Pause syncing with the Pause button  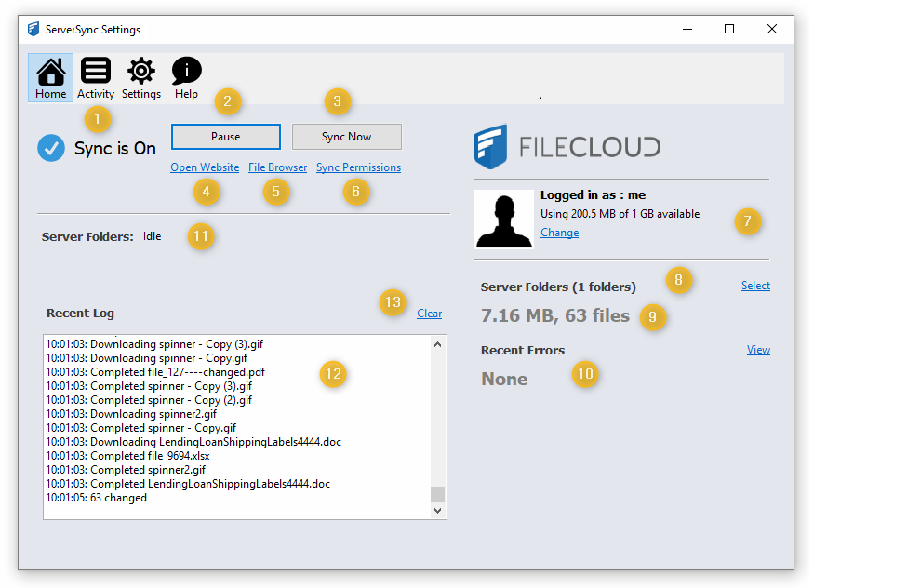pos(225,137)
